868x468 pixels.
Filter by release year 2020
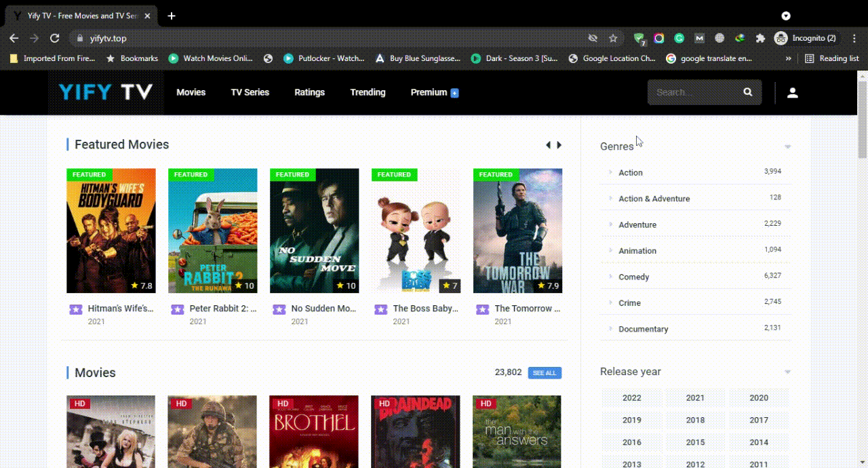759,398
